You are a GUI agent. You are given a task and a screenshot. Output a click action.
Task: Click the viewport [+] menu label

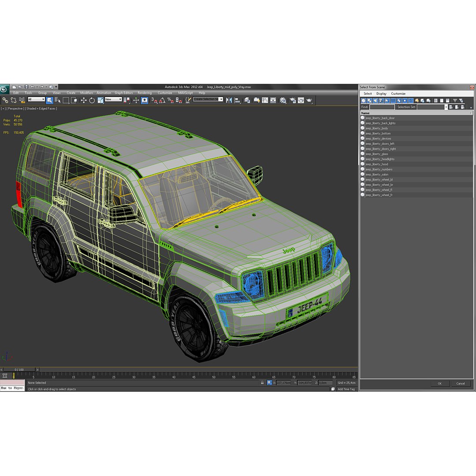click(3, 108)
